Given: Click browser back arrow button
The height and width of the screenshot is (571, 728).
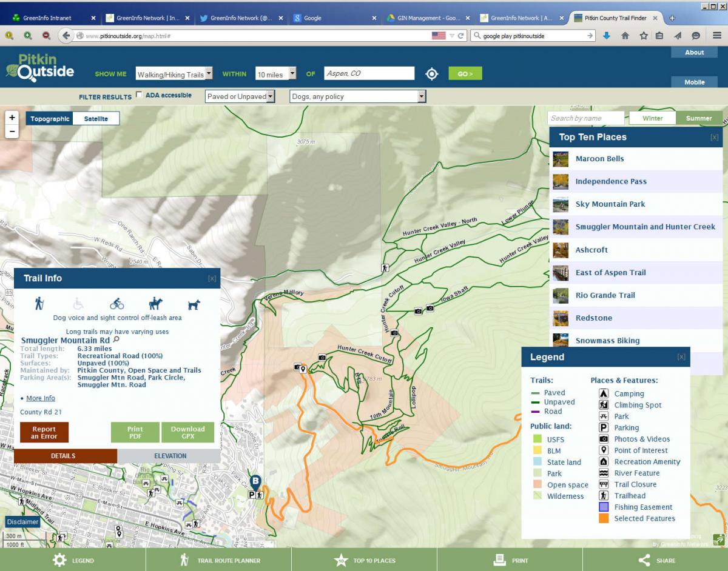Looking at the screenshot, I should click(x=66, y=36).
